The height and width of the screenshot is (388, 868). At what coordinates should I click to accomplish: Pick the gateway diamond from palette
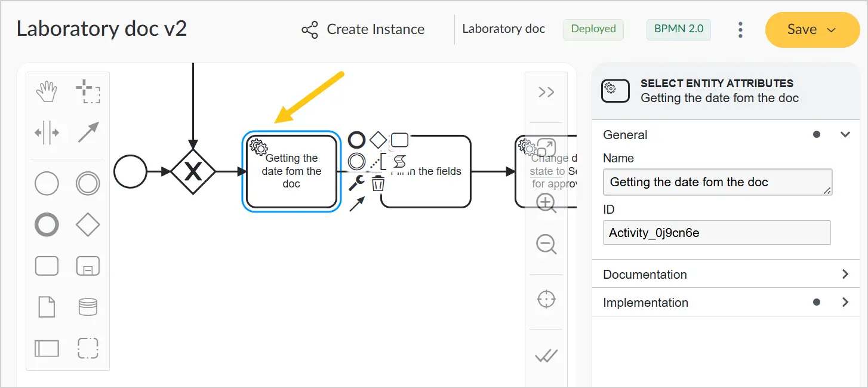click(x=88, y=225)
